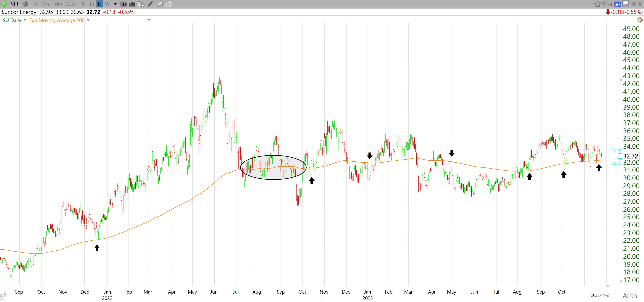Click the green plus add-symbol icon
This screenshot has width=644, height=302.
4,4
